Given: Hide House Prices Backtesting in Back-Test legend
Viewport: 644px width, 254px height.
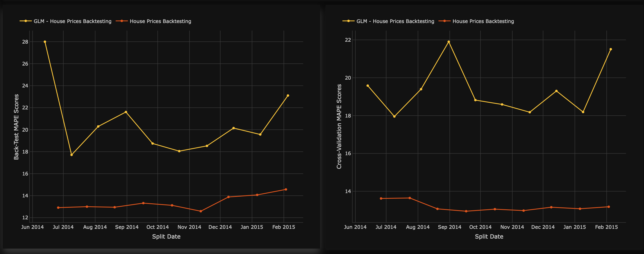Looking at the screenshot, I should pos(160,21).
